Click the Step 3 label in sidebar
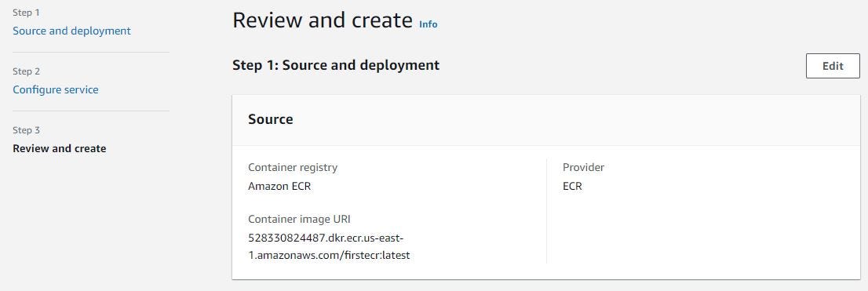This screenshot has width=868, height=291. [x=26, y=130]
